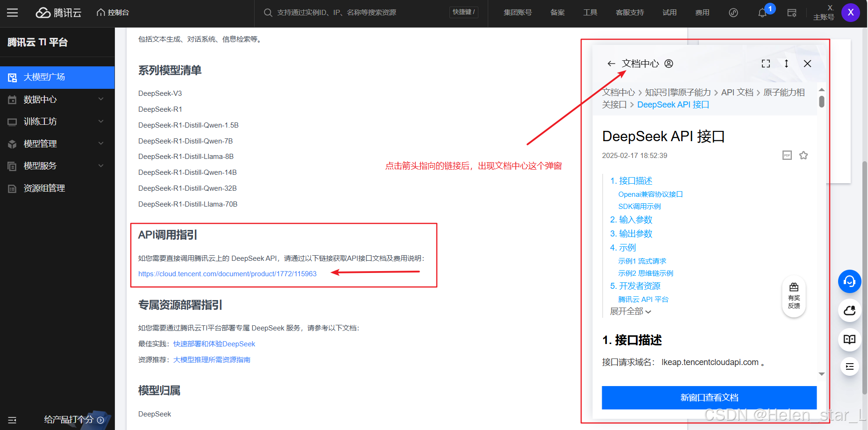Click 文档中心 breadcrumb link
Viewport: 868px width, 430px height.
(619, 93)
